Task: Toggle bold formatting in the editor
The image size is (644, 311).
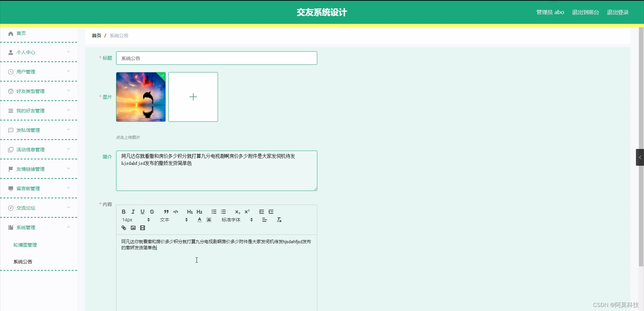Action: click(x=123, y=211)
